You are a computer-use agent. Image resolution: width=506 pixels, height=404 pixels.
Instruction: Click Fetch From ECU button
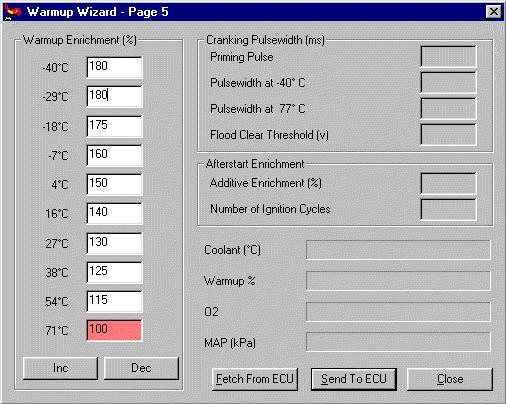(x=255, y=379)
